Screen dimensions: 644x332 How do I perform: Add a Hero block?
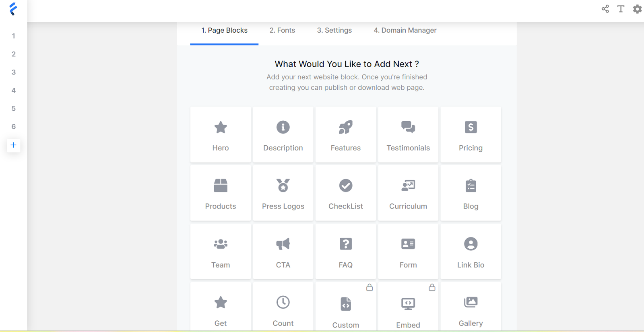(221, 134)
